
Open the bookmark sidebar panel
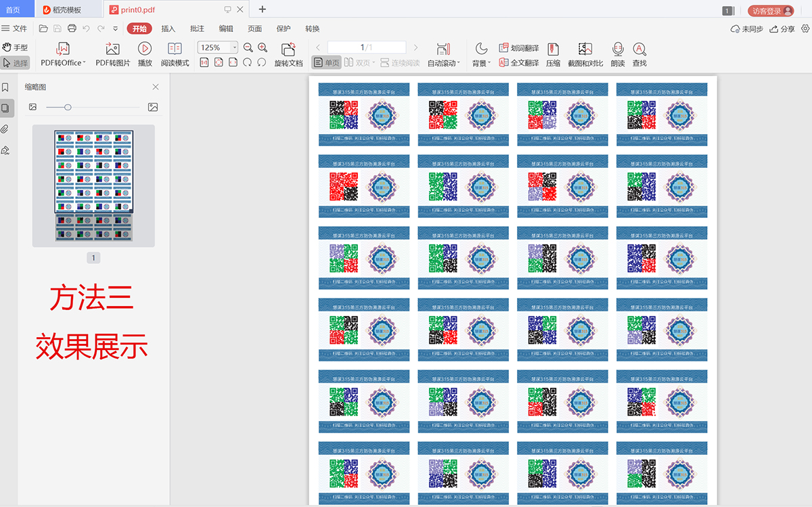5,87
